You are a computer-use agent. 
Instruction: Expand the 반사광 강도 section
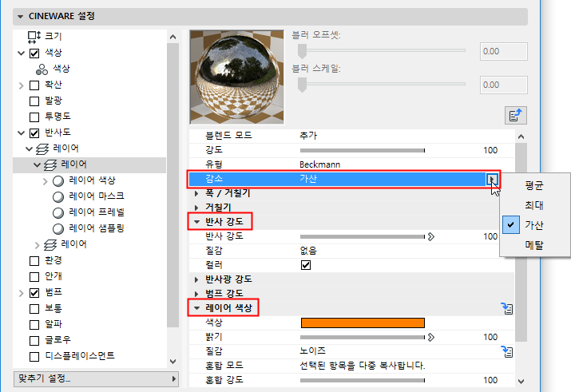pyautogui.click(x=196, y=279)
